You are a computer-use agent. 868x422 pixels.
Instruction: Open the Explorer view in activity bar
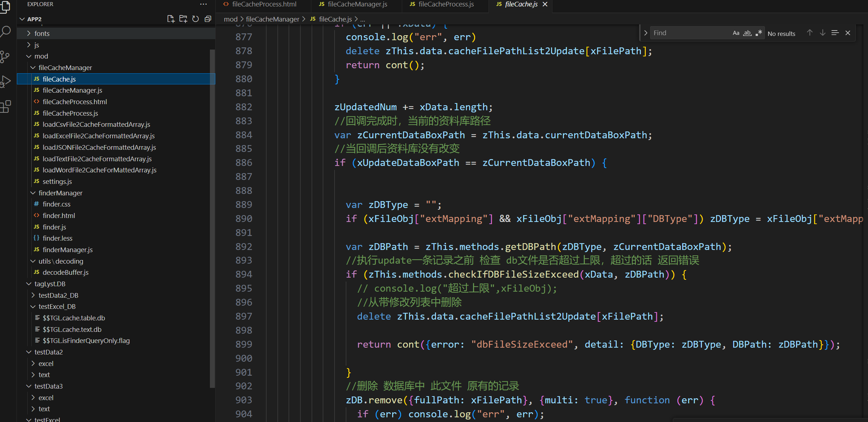click(x=5, y=6)
